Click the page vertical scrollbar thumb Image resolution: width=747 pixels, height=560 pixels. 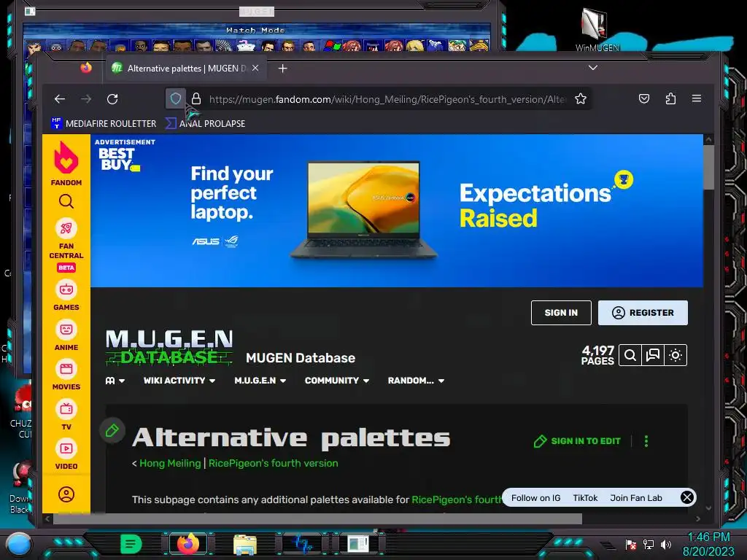pos(708,167)
